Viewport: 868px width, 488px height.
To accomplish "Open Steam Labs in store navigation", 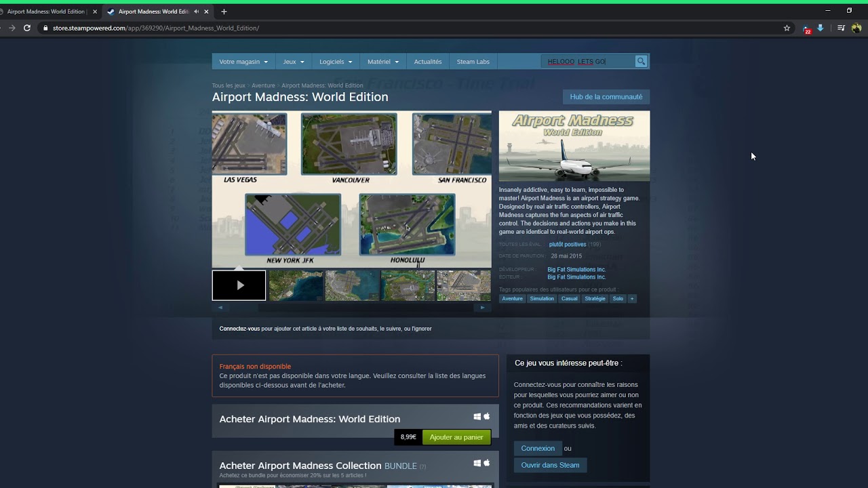I will tap(473, 62).
